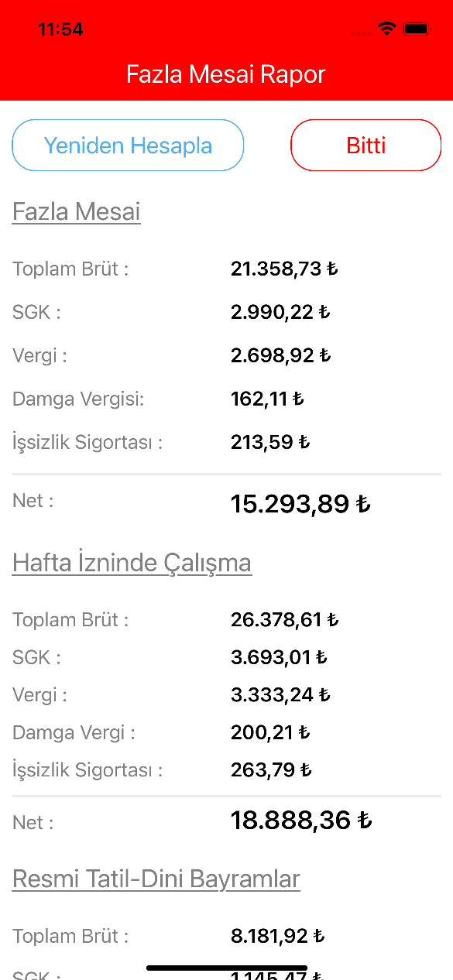Tap the Damga Vergisi 162,11 ₺ value

pyautogui.click(x=267, y=399)
